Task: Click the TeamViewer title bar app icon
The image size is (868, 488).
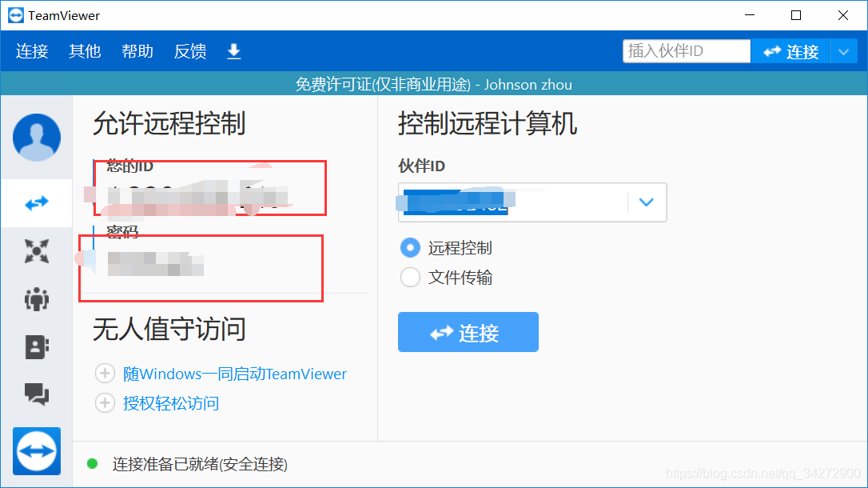Action: pyautogui.click(x=16, y=15)
